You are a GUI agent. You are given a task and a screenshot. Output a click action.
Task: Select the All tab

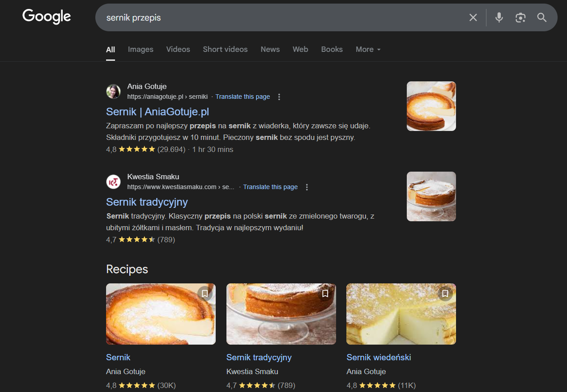tap(111, 50)
